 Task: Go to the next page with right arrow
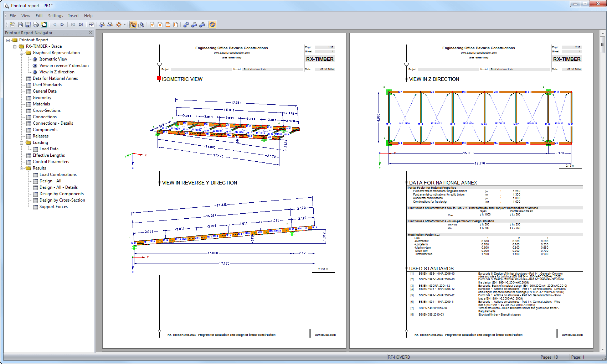pyautogui.click(x=62, y=25)
